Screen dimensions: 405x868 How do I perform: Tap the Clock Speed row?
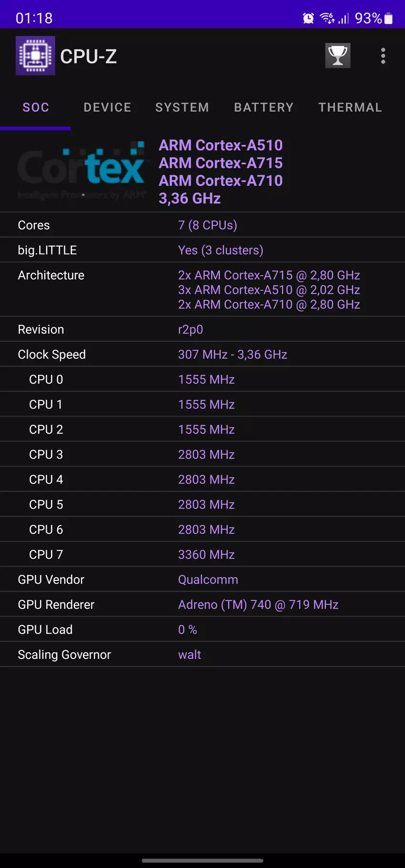click(x=202, y=355)
